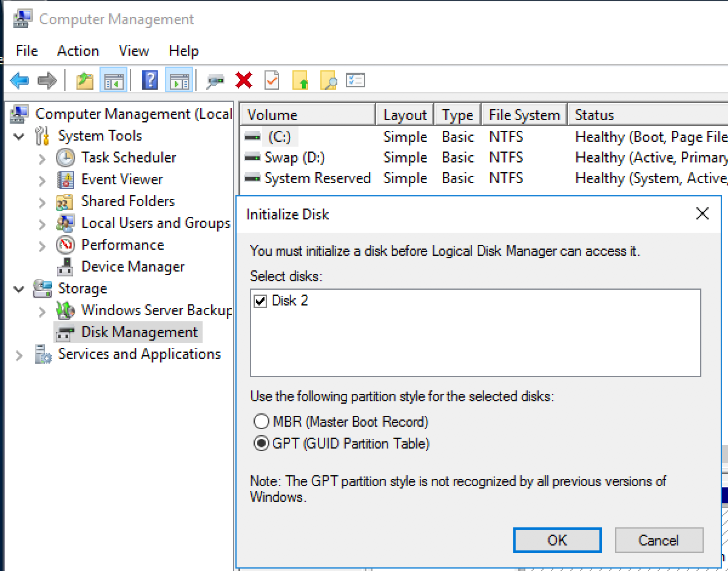Sort by the File System column header
Screen dimensions: 728x571
524,115
